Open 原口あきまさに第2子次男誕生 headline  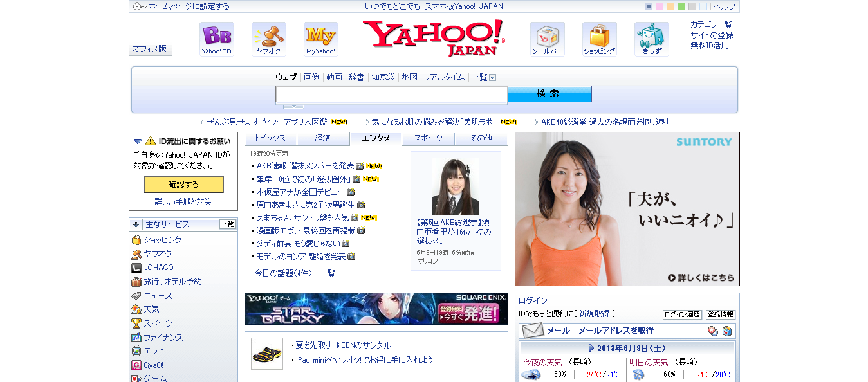click(306, 205)
